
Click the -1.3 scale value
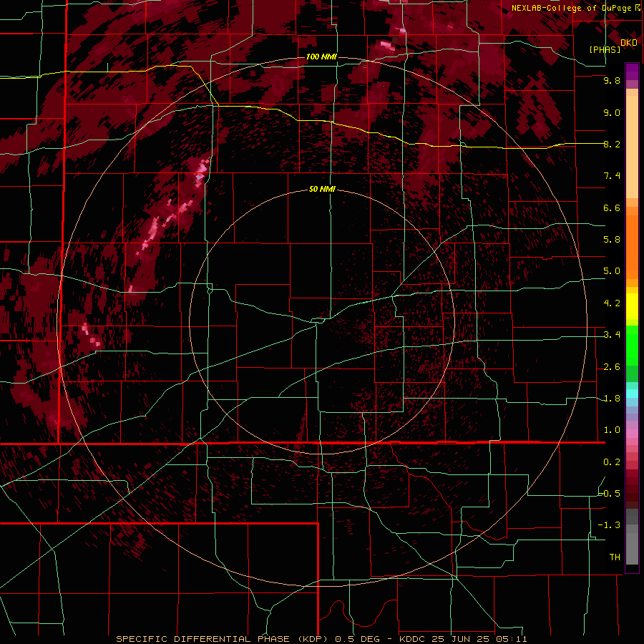pos(610,525)
